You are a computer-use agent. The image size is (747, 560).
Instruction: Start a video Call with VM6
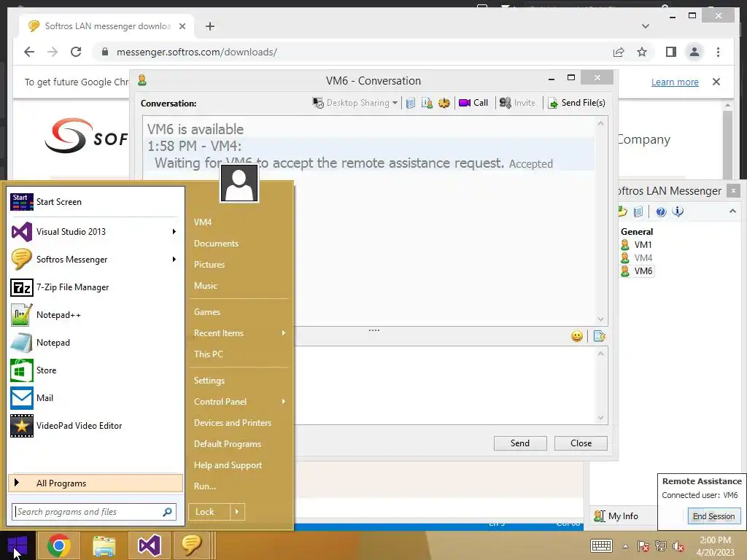[x=473, y=103]
